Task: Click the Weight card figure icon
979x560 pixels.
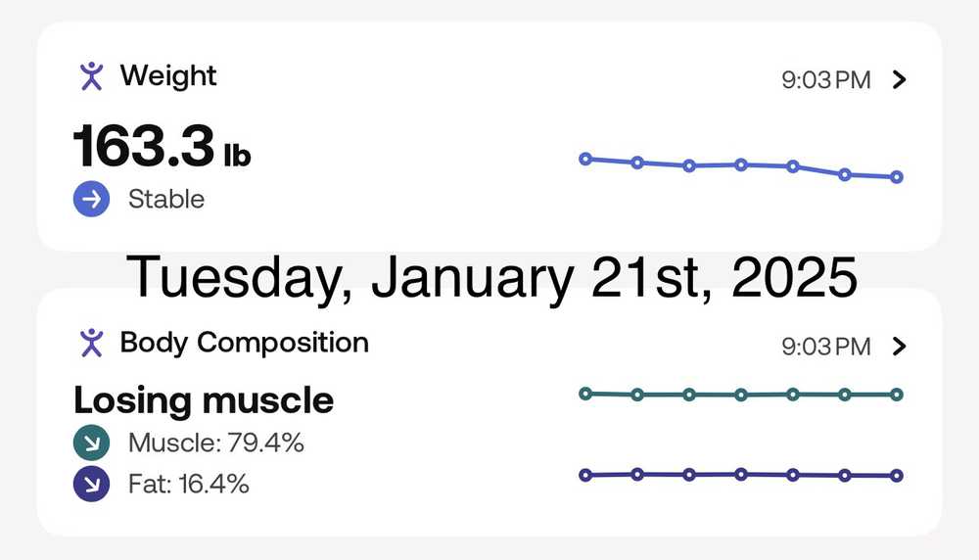Action: tap(91, 75)
